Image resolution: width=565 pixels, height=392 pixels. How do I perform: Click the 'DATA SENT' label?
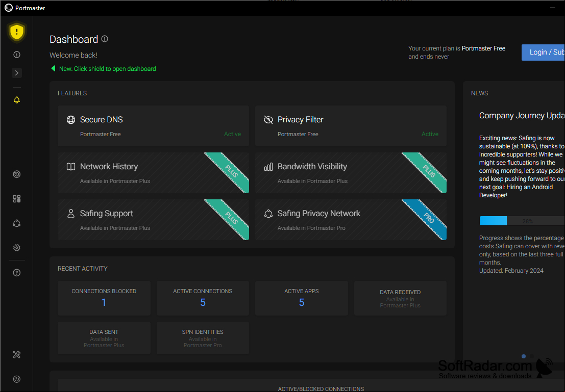(104, 332)
